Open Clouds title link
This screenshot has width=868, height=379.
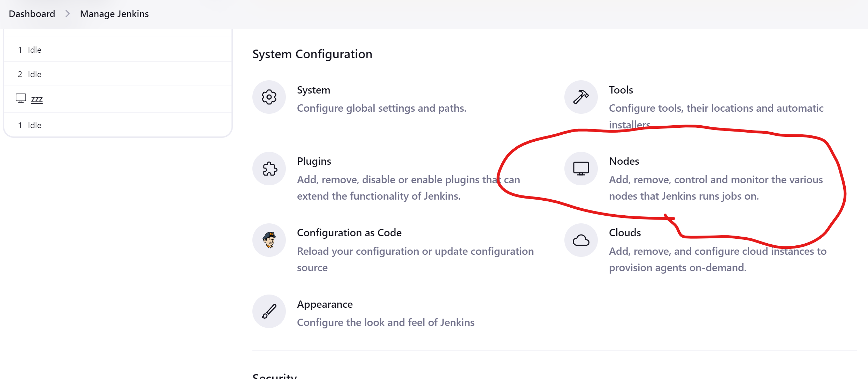click(625, 233)
